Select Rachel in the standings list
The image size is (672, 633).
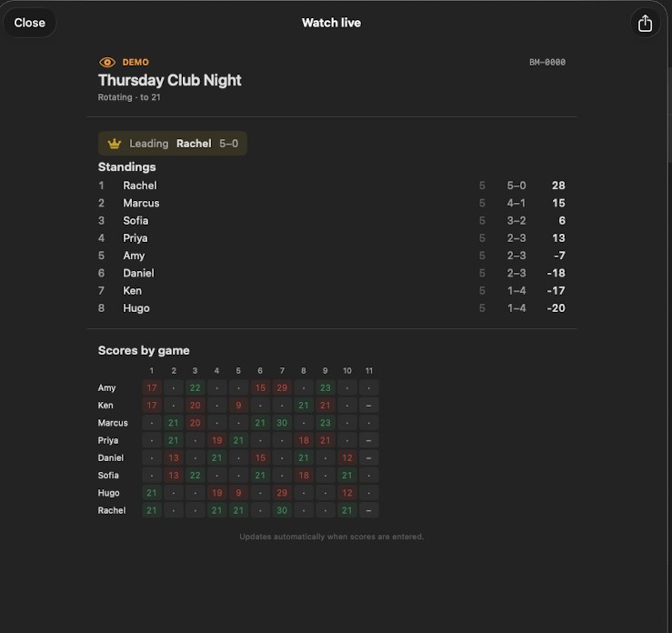[331, 186]
